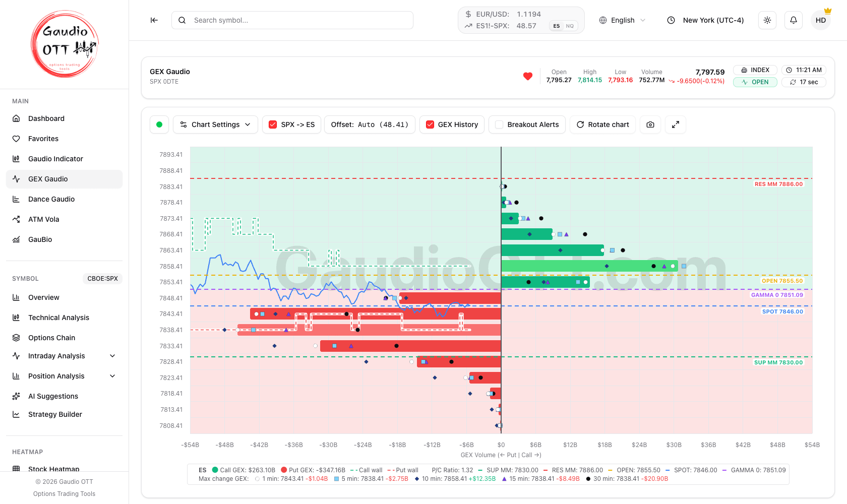Click the green live status dot
The width and height of the screenshot is (847, 504).
(159, 124)
